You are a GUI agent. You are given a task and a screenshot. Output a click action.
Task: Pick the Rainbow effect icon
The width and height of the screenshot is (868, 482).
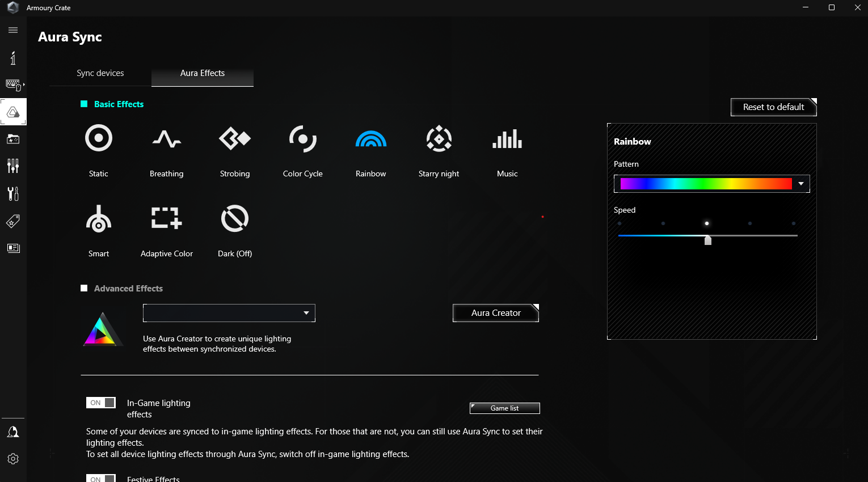tap(371, 138)
